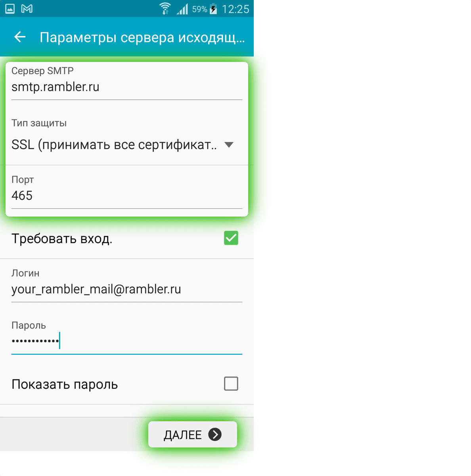Tap the Gmail notification icon in status bar
Image resolution: width=471 pixels, height=476 pixels.
pos(27,9)
